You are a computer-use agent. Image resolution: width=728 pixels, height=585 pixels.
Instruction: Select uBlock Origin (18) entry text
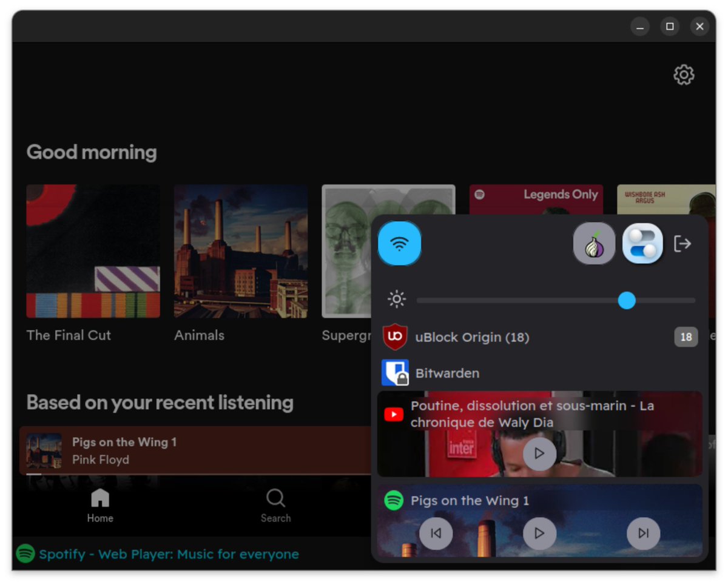(472, 337)
